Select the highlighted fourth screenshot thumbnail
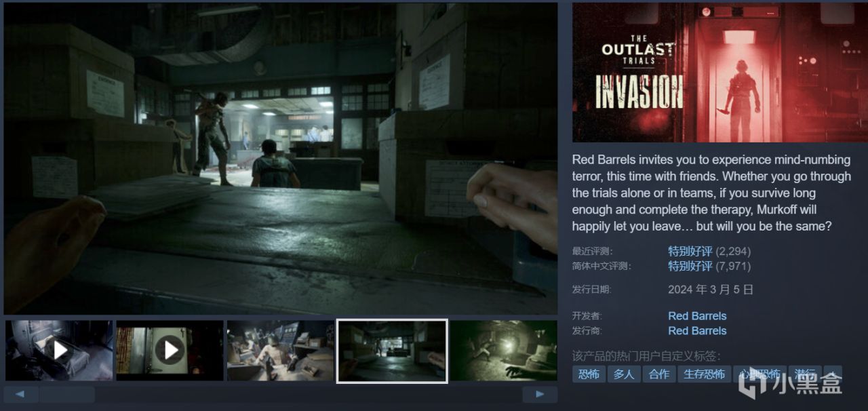 (x=392, y=351)
